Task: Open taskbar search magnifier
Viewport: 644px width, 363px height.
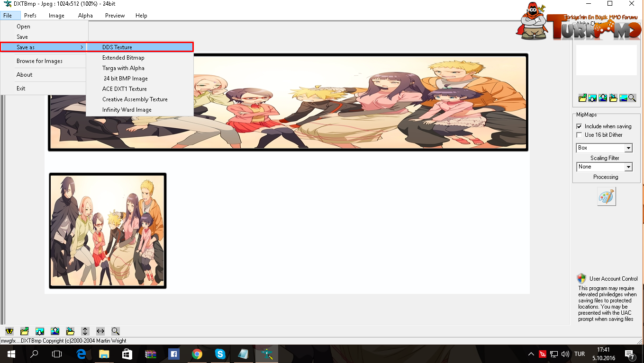Action: tap(34, 354)
